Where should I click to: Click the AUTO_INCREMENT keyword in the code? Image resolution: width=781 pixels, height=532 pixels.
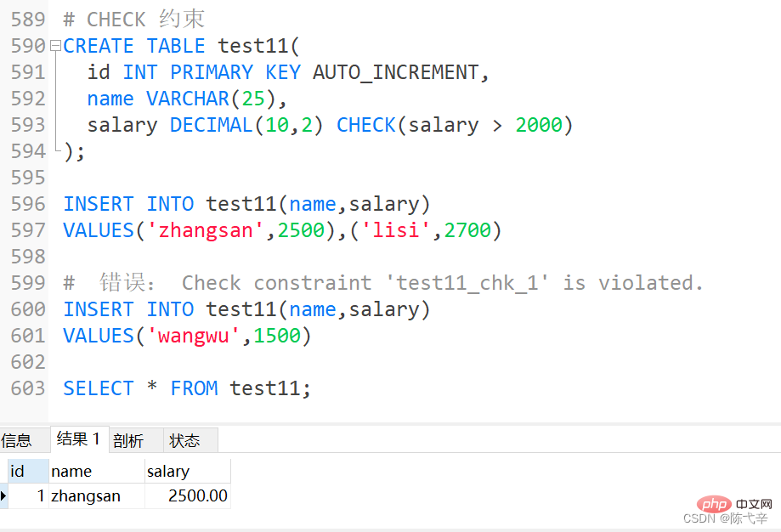396,72
